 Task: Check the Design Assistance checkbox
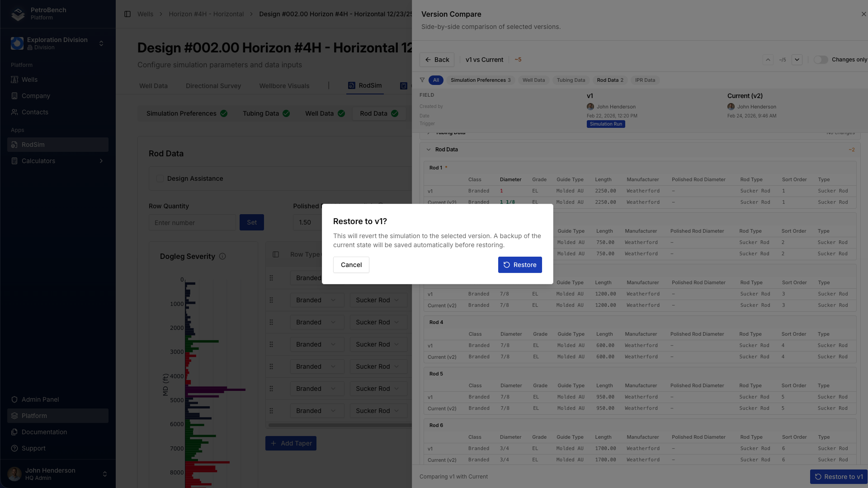(160, 178)
